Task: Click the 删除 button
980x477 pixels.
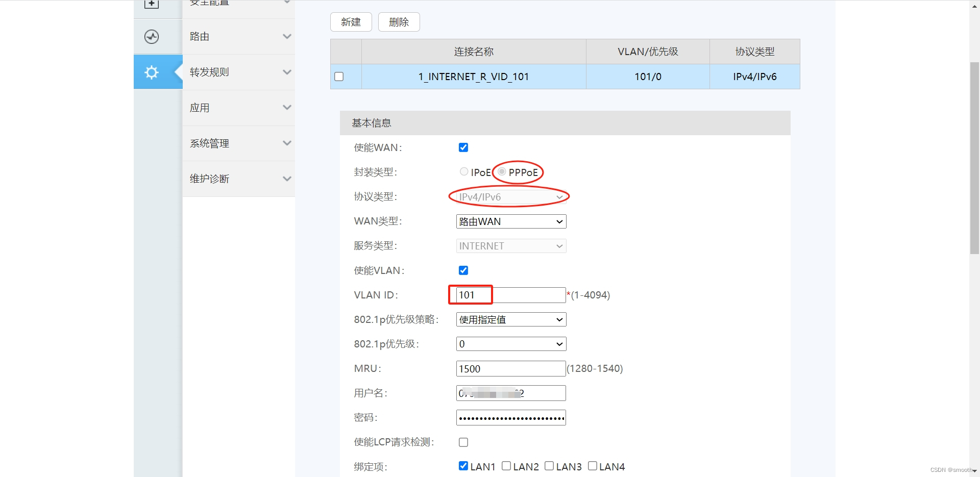Action: tap(399, 22)
